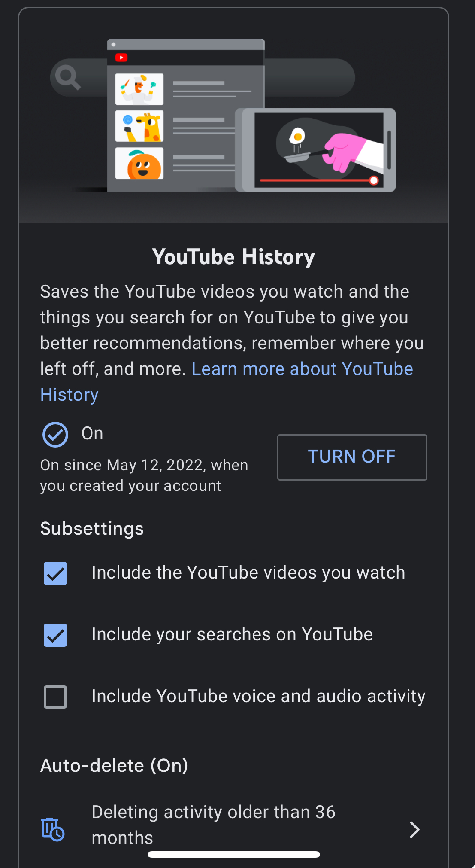Click the giraffe character thumbnail

pos(139,126)
